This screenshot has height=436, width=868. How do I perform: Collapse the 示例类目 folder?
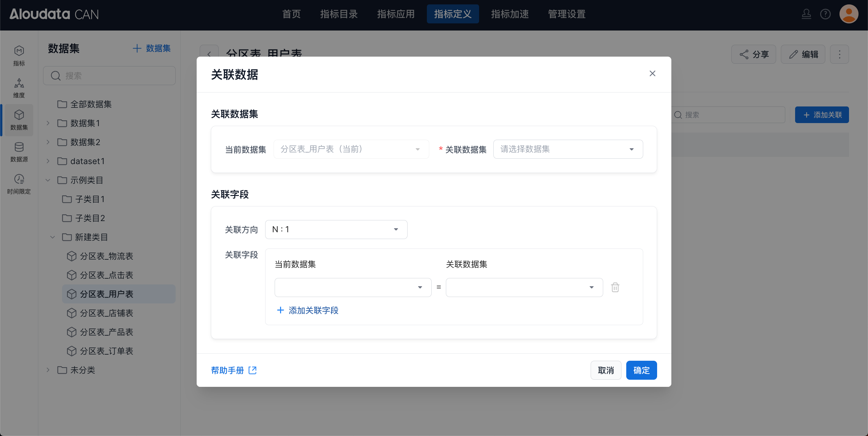48,180
